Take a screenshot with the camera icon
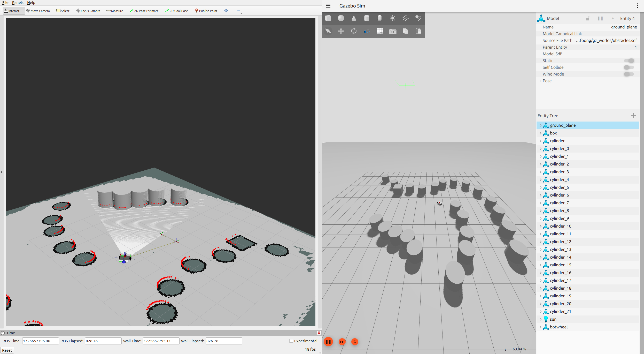Screen dimensions: 644x354 [392, 31]
